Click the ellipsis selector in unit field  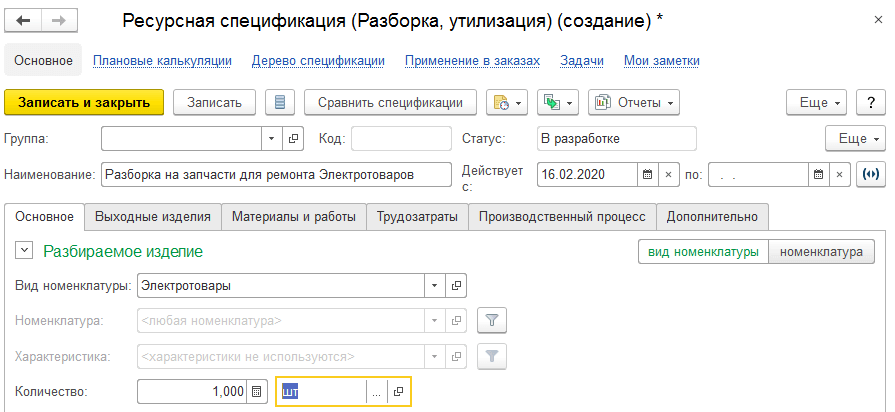[x=377, y=391]
